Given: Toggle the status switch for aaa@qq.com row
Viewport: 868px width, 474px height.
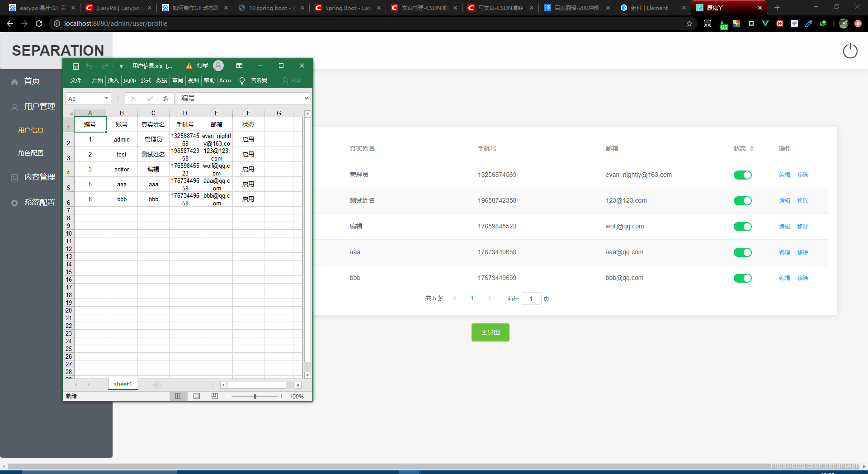Looking at the screenshot, I should coord(742,252).
